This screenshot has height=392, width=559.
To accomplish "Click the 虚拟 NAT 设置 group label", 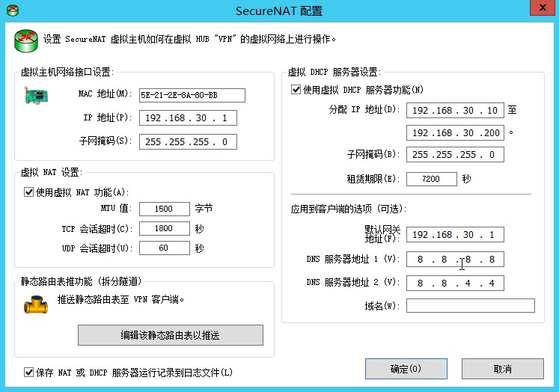I will 52,173.
